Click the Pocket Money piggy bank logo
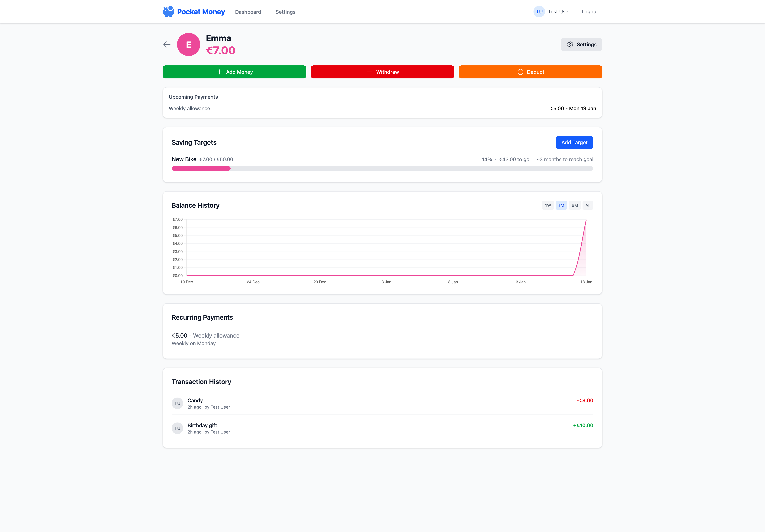 point(168,11)
